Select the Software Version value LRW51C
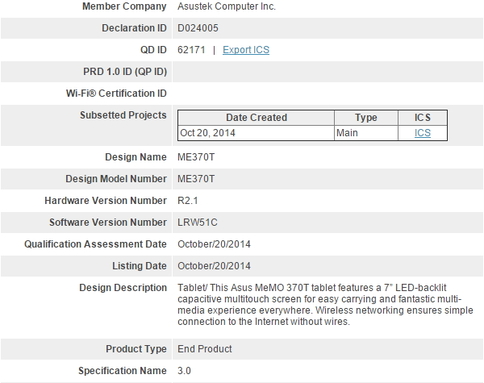Screen dimensions: 484x383 point(197,222)
